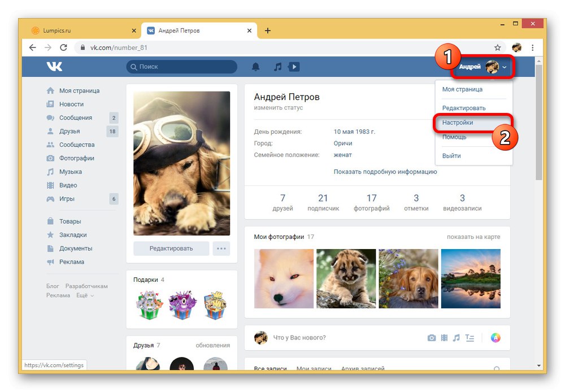The width and height of the screenshot is (565, 392).
Task: Attach audio with the music icon in post box
Action: [456, 338]
